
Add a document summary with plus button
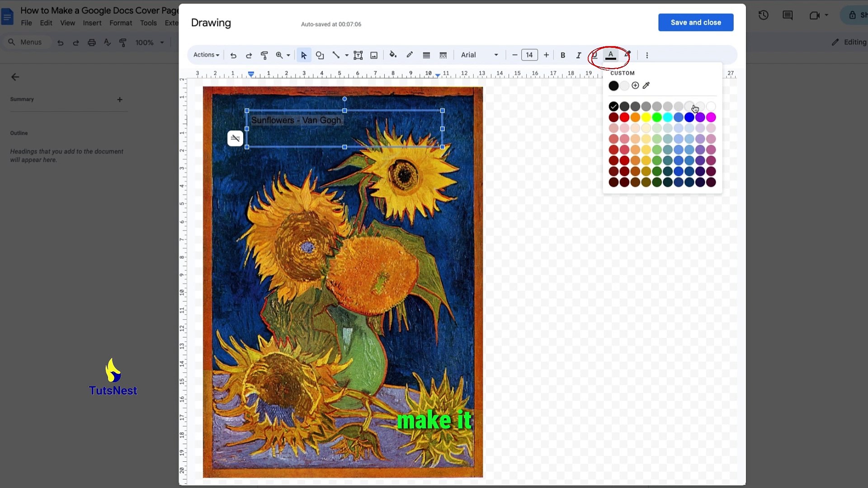(x=120, y=99)
